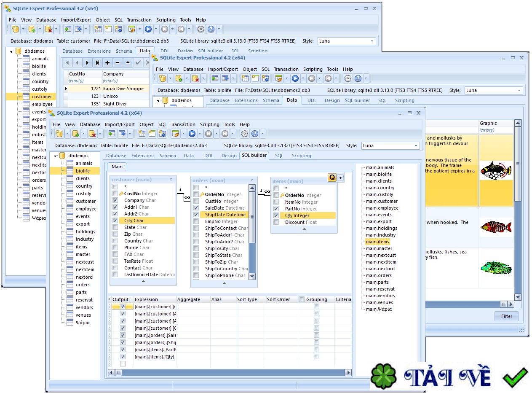Click the delete record minus icon in the customer window
The width and height of the screenshot is (532, 393).
118,63
